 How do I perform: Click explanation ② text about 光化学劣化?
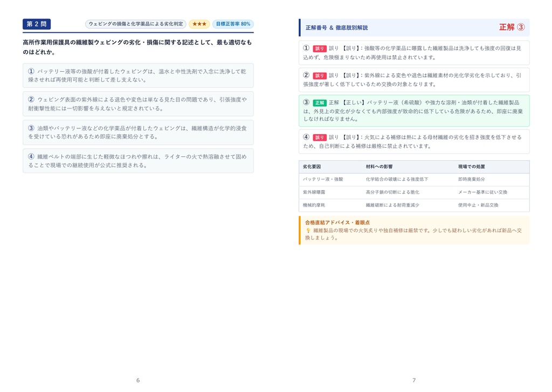[x=412, y=80]
